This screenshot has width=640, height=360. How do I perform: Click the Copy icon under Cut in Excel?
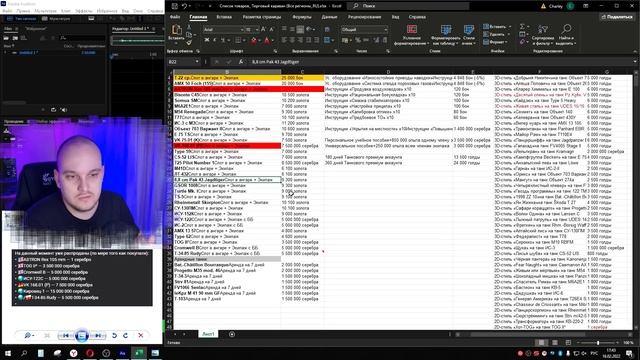[x=189, y=35]
